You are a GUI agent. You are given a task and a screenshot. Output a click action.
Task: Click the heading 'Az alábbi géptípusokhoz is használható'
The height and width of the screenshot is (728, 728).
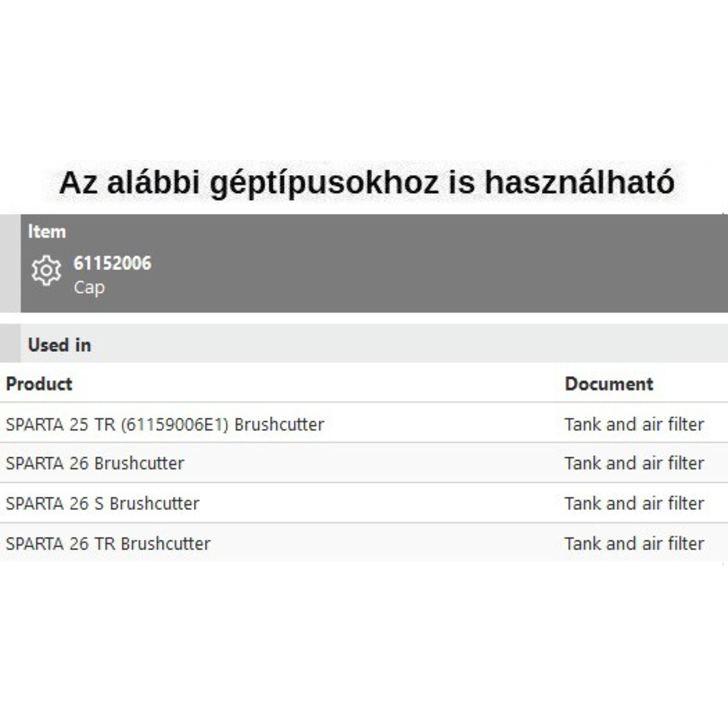click(x=367, y=182)
